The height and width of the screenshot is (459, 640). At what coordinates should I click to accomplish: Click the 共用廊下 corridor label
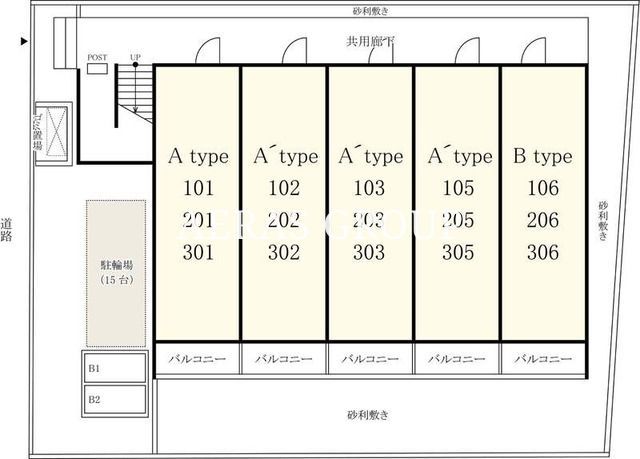tap(371, 41)
